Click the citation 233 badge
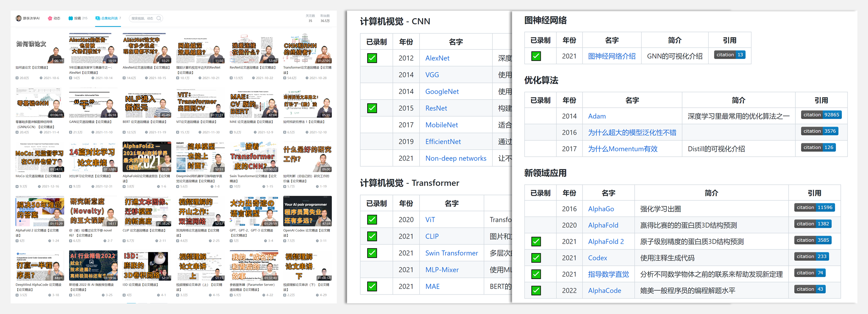Screen dimensions: 868x314 pyautogui.click(x=811, y=256)
